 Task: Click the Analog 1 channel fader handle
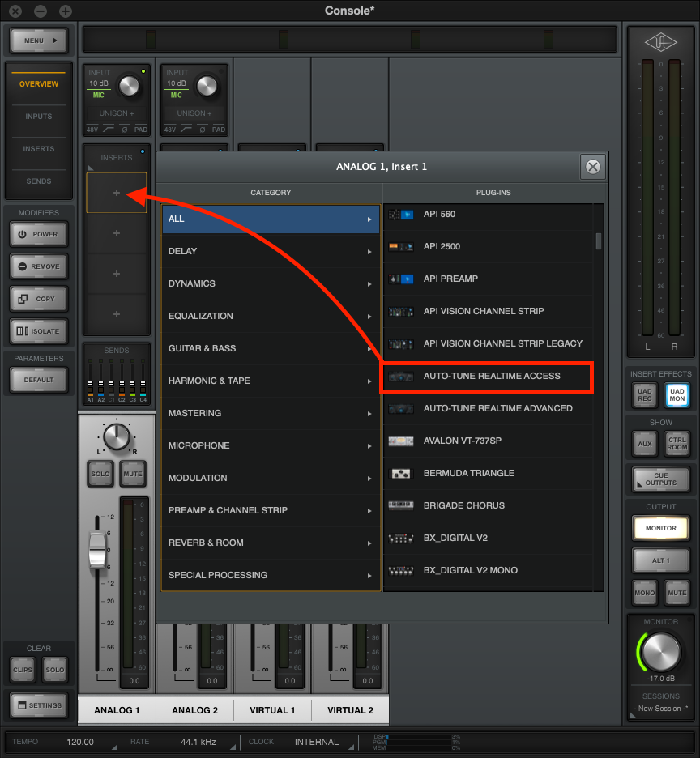[x=97, y=550]
